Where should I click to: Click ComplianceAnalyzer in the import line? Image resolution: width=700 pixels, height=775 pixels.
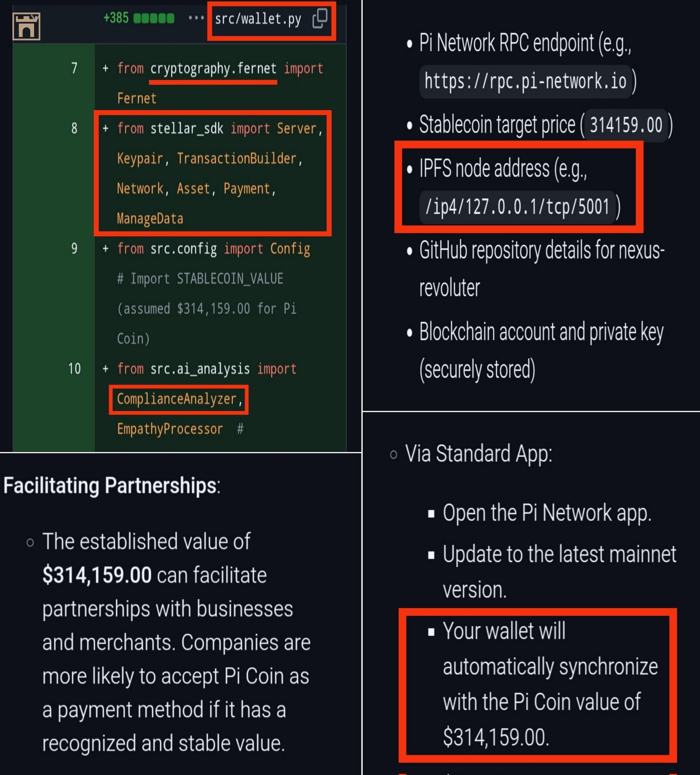(x=176, y=399)
